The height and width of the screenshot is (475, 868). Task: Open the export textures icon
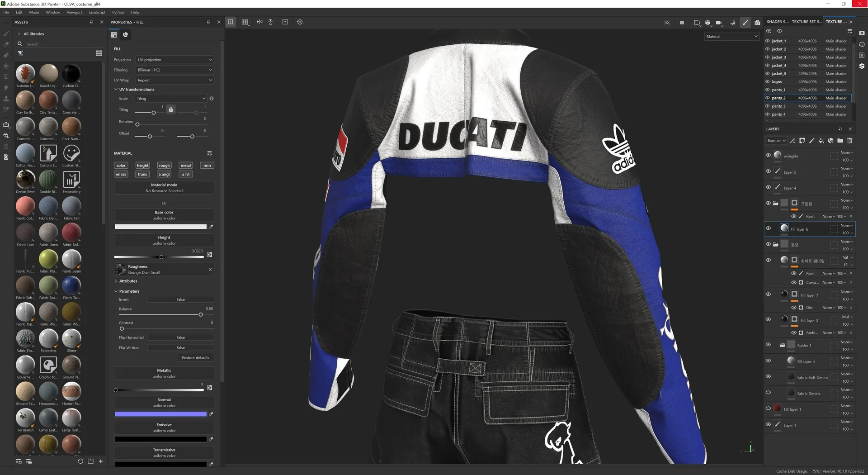(x=6, y=124)
